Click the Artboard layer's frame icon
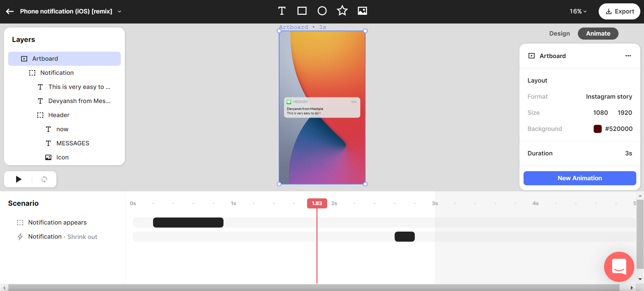 pos(24,59)
